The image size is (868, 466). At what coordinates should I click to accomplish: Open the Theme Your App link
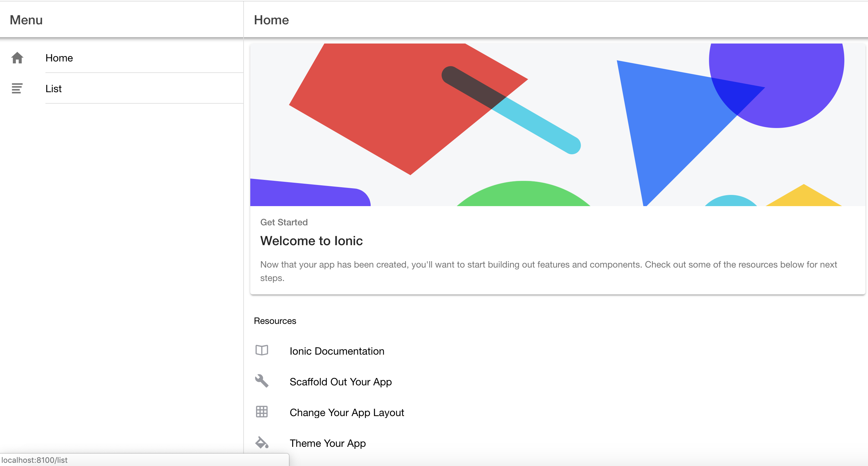(327, 443)
